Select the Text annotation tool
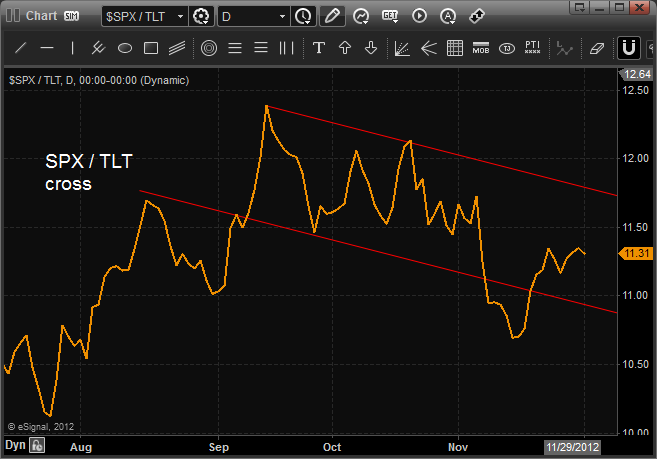657x459 pixels. point(319,48)
